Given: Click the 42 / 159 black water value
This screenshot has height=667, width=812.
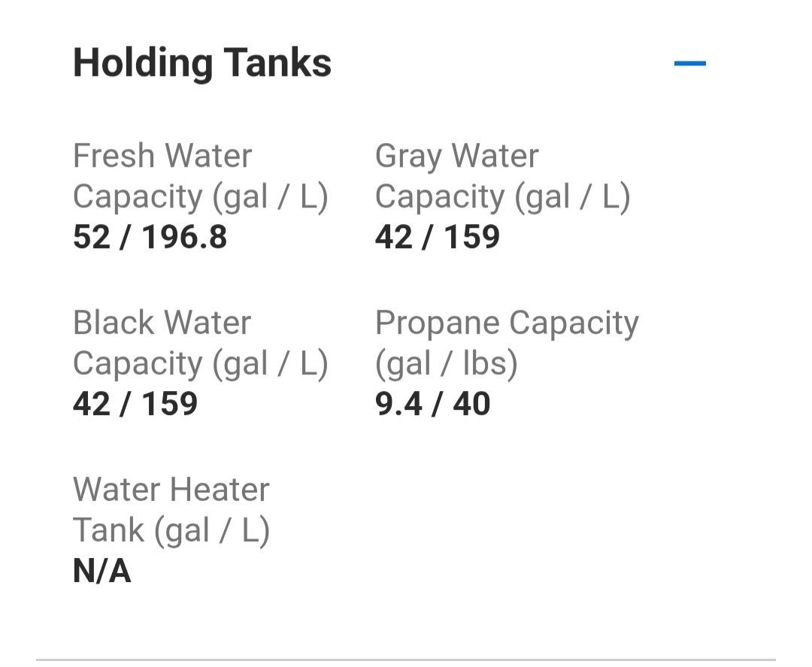Looking at the screenshot, I should coord(135,405).
